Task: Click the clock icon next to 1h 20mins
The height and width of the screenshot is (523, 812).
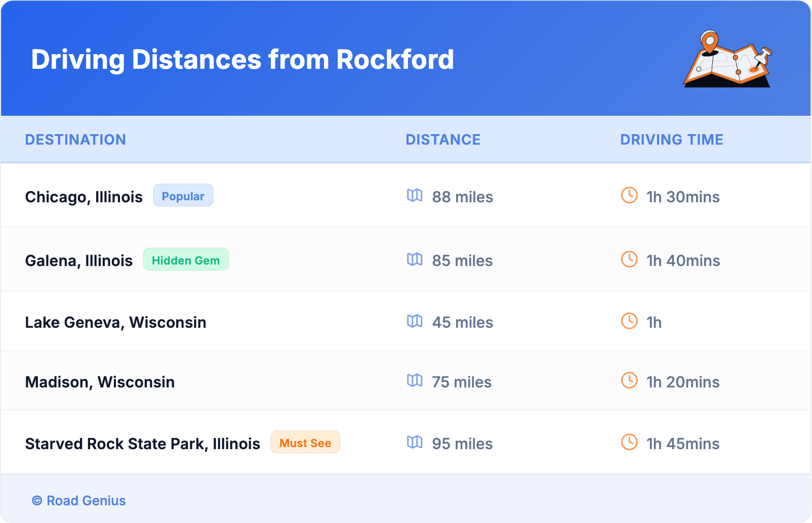Action: tap(629, 380)
